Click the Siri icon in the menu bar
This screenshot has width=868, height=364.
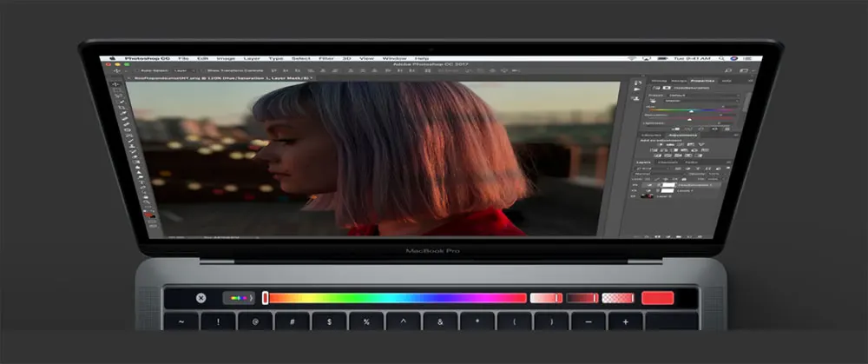(734, 58)
